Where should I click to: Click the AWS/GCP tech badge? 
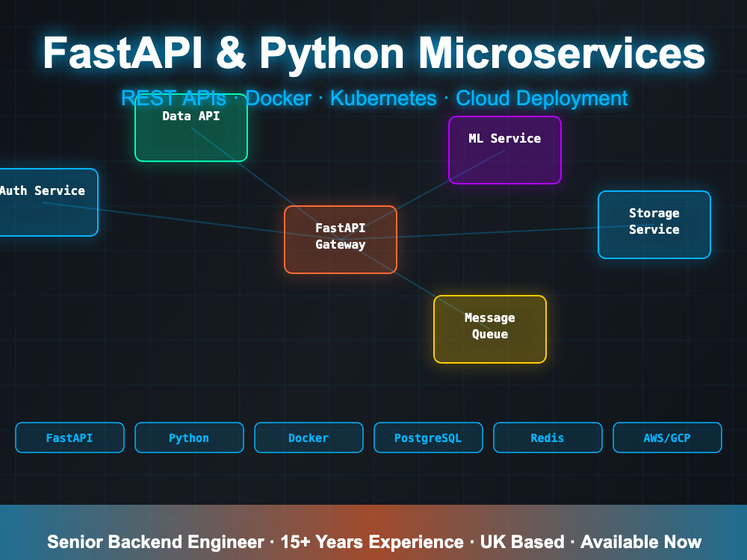667,438
